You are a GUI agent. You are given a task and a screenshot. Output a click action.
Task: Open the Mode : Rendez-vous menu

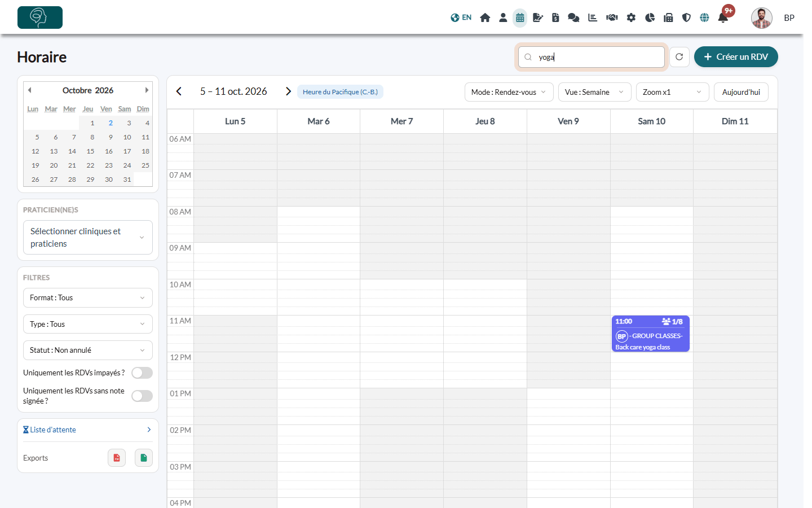point(509,92)
